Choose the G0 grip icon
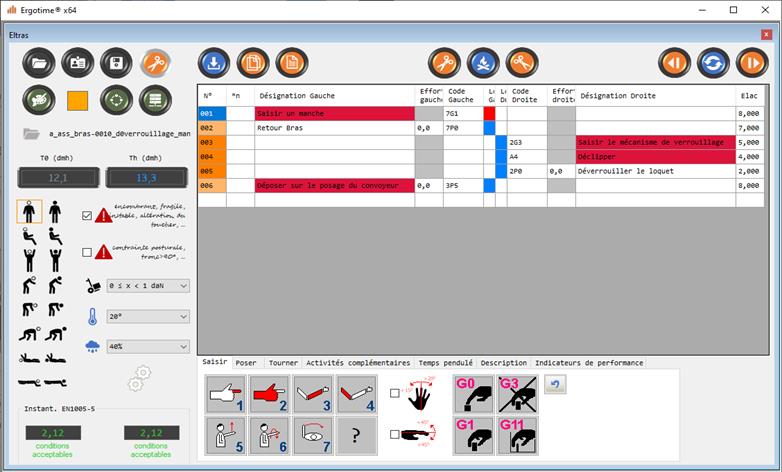 pyautogui.click(x=474, y=394)
